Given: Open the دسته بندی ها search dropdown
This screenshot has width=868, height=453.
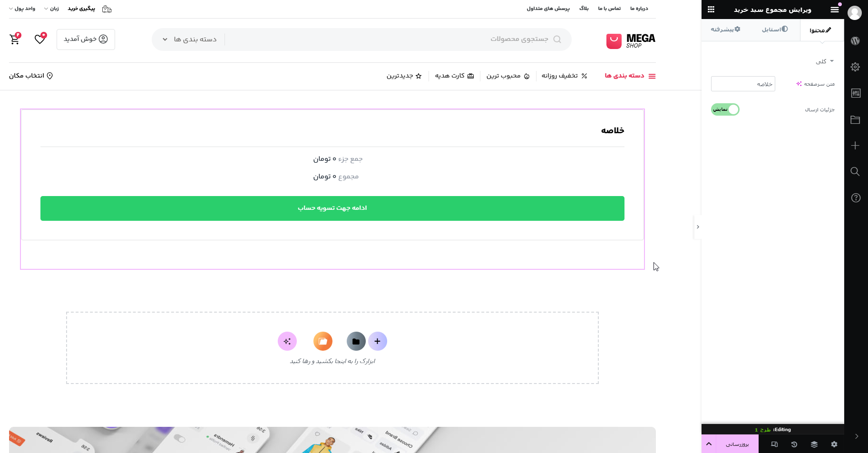Looking at the screenshot, I should [189, 39].
